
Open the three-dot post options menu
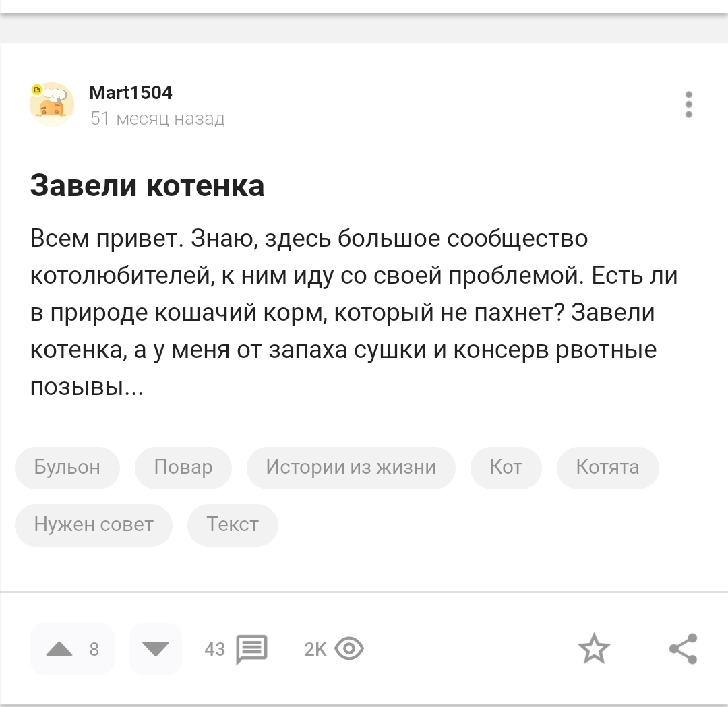688,104
